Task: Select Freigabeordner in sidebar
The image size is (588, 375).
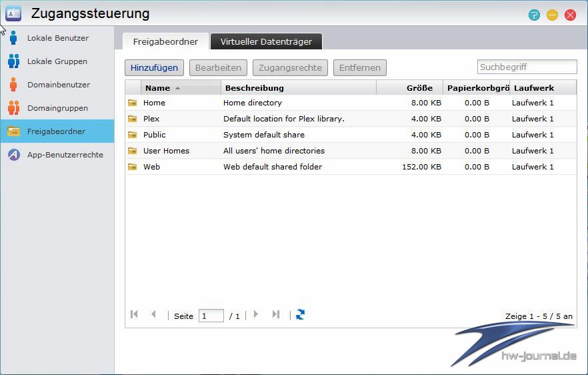Action: coord(57,131)
